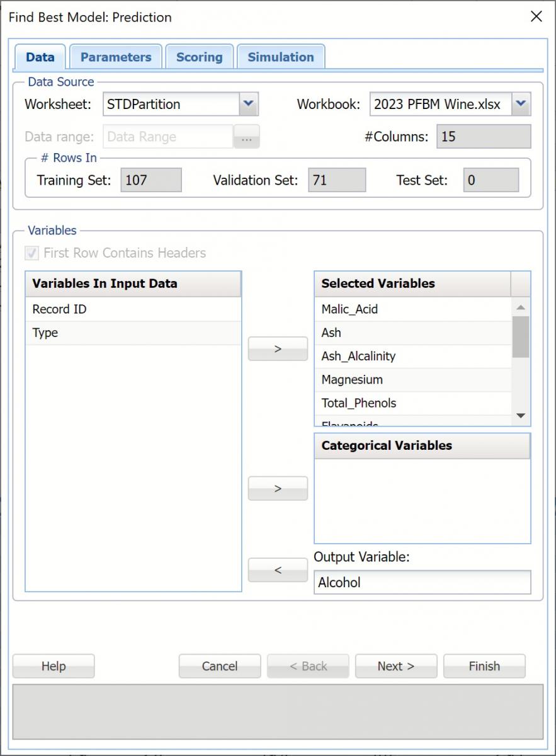
Task: Click the move right arrow for Categorical Variables
Action: [x=277, y=488]
